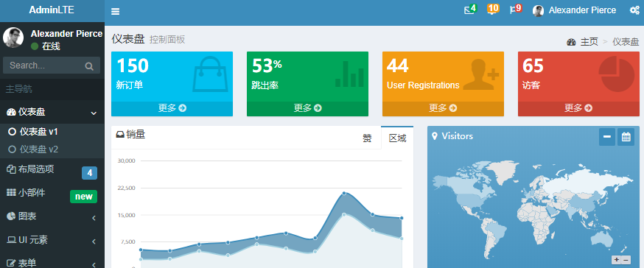Click the add-user icon on User Registrations card
Screen dimensions: 644x268
(x=481, y=74)
